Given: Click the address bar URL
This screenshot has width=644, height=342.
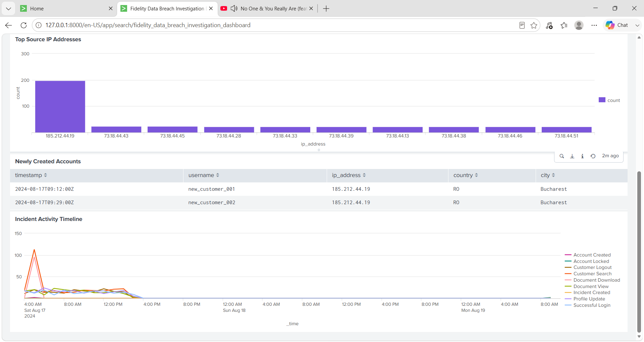Looking at the screenshot, I should point(148,25).
